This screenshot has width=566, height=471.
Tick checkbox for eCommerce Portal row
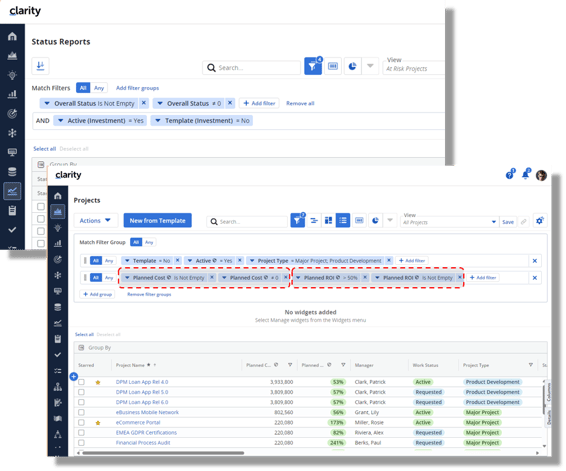click(x=81, y=422)
